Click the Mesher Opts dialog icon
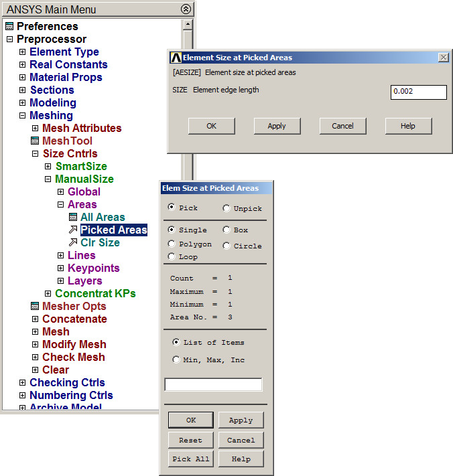The height and width of the screenshot is (476, 453). point(36,307)
